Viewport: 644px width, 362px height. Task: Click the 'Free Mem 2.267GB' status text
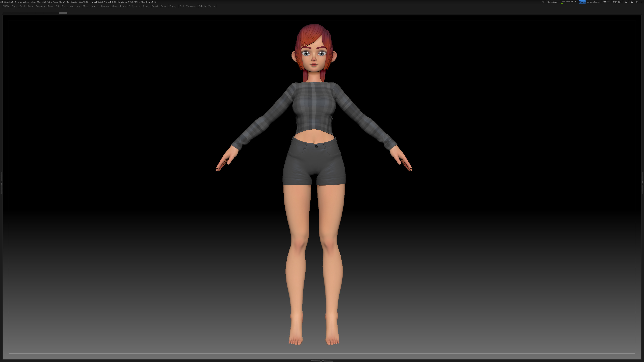point(41,2)
